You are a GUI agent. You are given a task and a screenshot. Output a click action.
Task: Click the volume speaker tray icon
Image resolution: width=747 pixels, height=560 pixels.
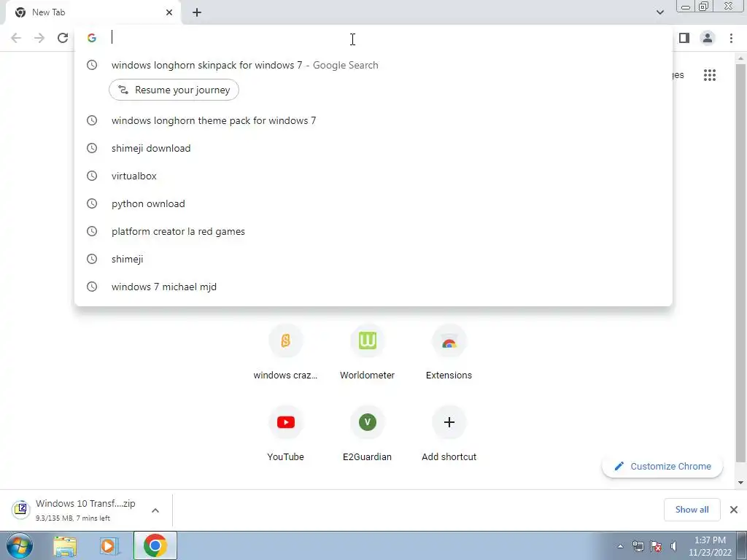coord(673,546)
